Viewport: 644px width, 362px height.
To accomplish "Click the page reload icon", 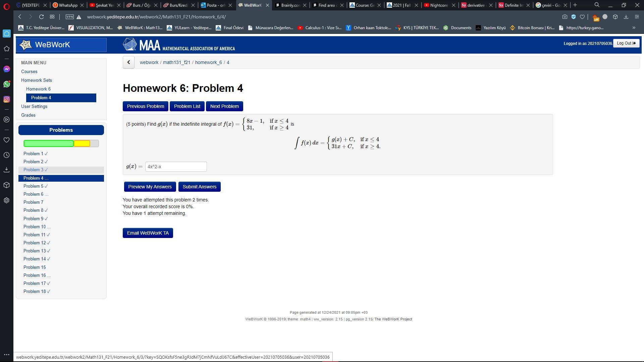I will [x=41, y=17].
